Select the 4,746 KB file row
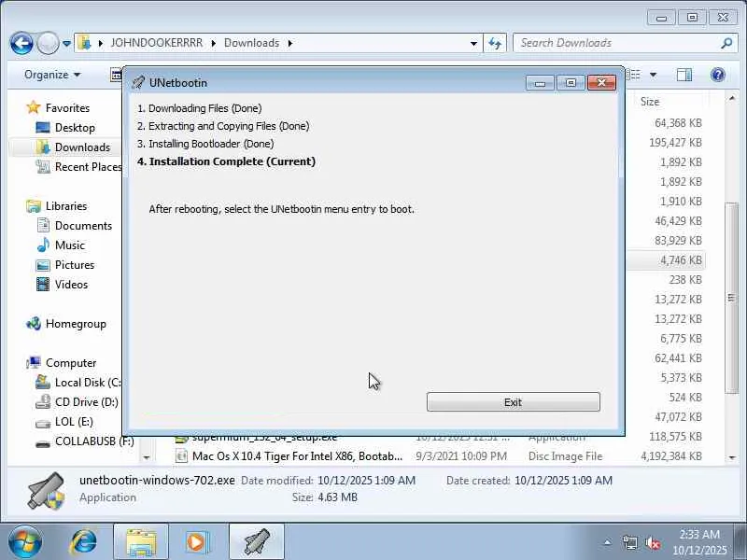 666,260
